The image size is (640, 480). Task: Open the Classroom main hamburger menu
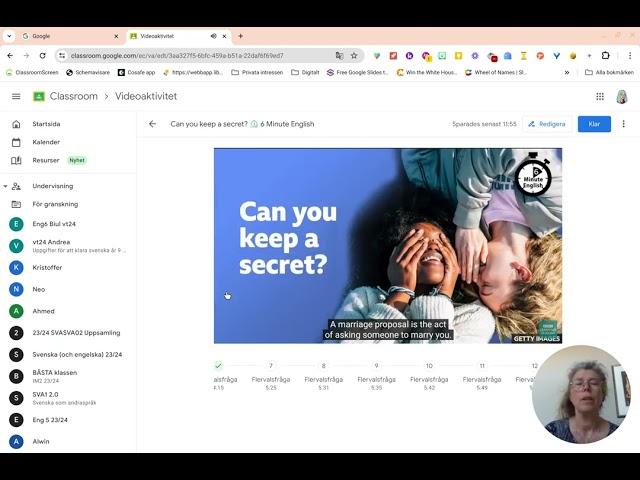pyautogui.click(x=16, y=96)
